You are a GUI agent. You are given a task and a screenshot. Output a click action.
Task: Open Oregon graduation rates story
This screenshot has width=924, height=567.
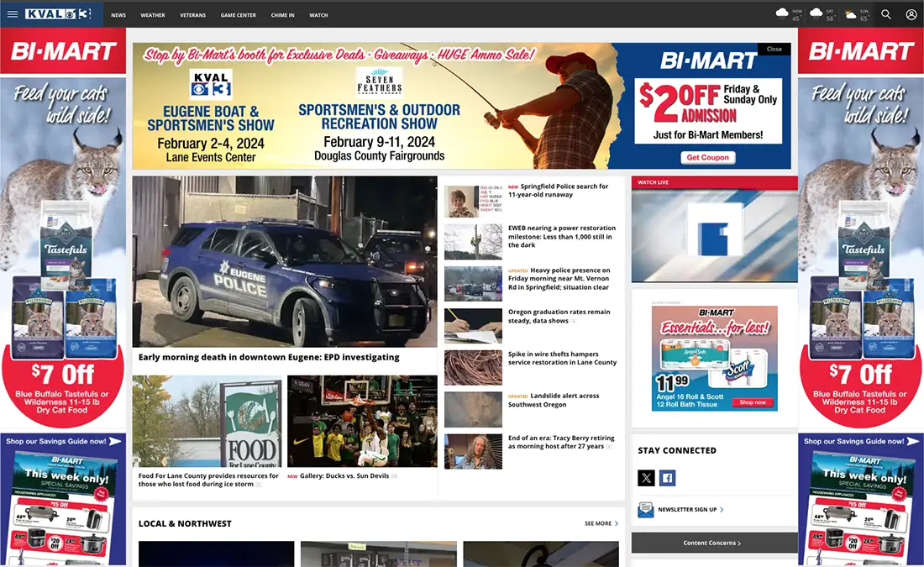[559, 317]
